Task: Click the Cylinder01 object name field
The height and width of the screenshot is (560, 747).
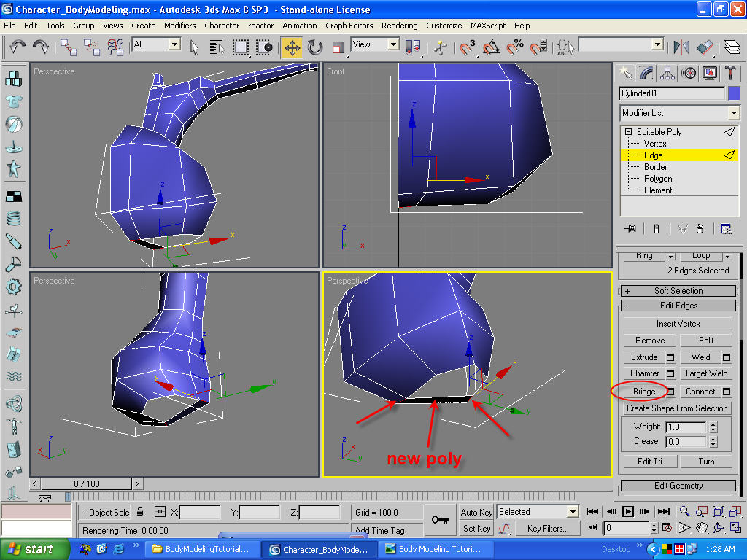Action: click(x=672, y=93)
